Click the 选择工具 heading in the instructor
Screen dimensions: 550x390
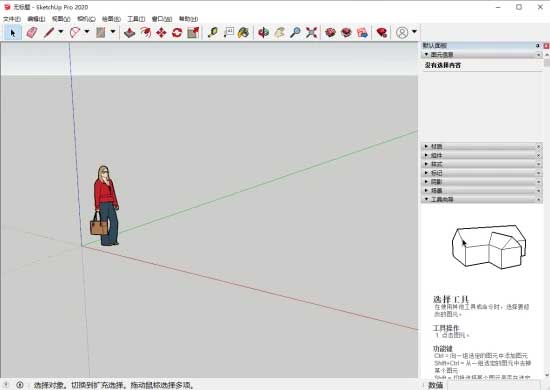point(450,299)
